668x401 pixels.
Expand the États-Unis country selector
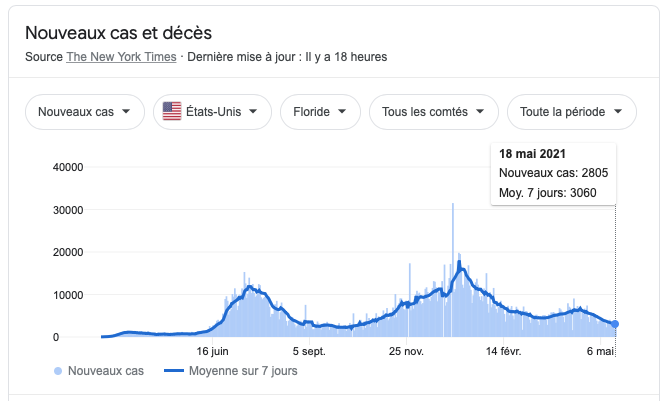[212, 112]
